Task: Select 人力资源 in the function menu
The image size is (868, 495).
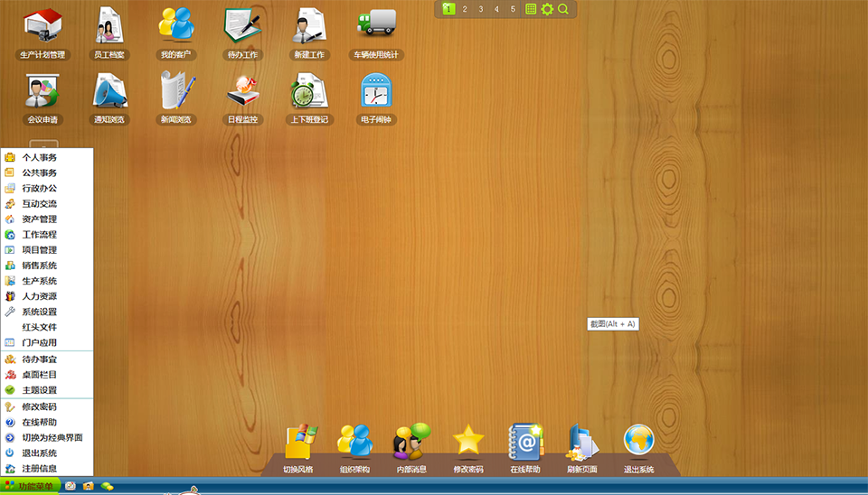Action: point(40,296)
